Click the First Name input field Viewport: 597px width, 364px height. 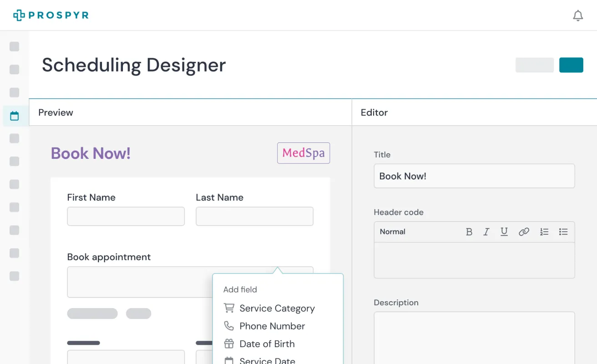pos(126,217)
